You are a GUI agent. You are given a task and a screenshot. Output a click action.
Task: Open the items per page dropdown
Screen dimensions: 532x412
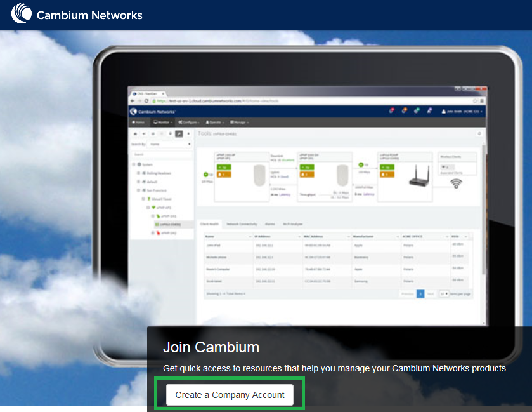click(444, 294)
